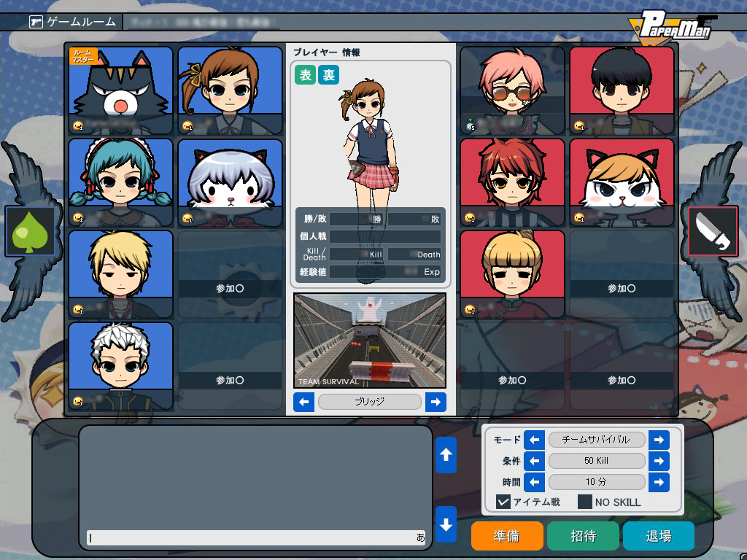Select the orange-haired white cat avatar
Screen dimensions: 747x560
pyautogui.click(x=622, y=182)
